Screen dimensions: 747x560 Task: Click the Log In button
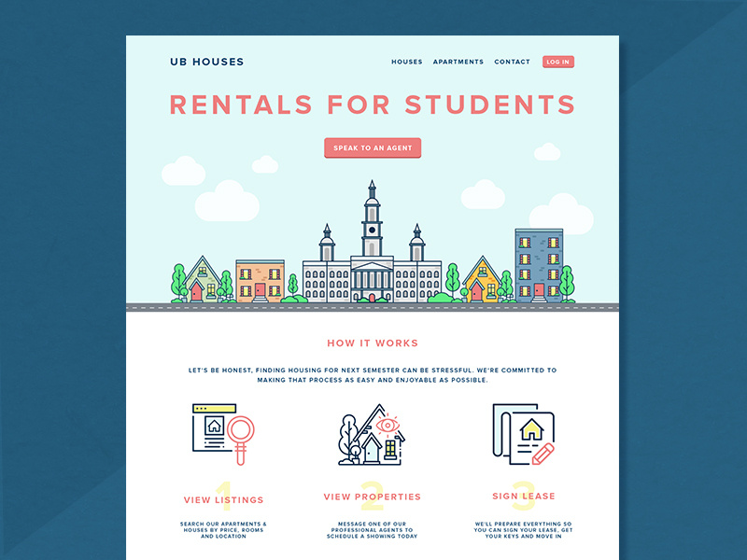[557, 62]
